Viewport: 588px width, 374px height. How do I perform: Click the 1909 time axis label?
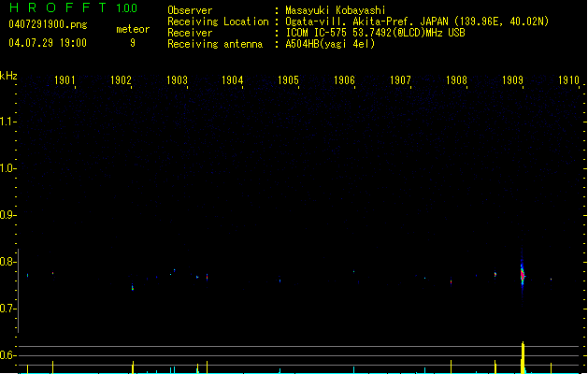512,80
